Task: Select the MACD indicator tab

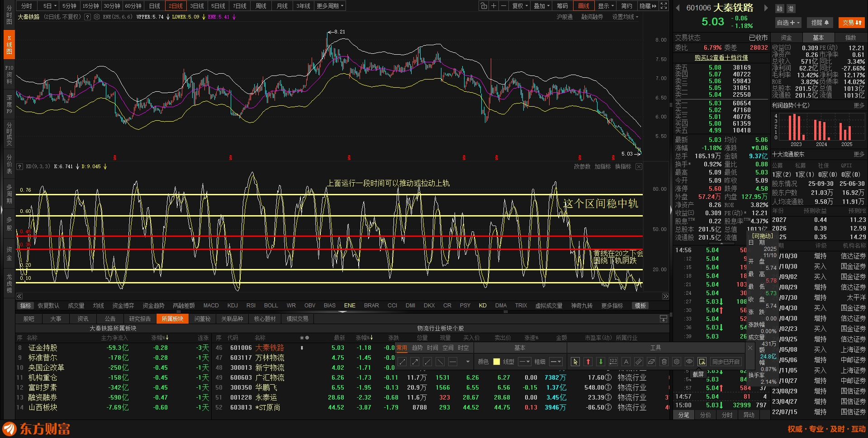Action: [x=211, y=306]
